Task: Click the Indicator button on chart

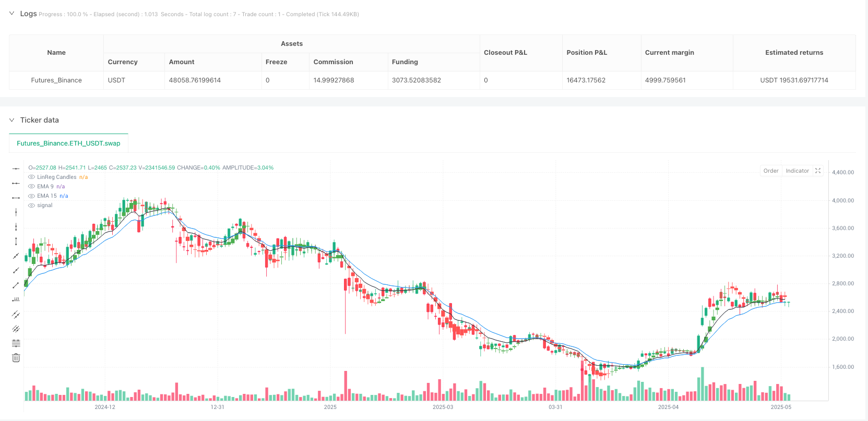Action: (797, 171)
